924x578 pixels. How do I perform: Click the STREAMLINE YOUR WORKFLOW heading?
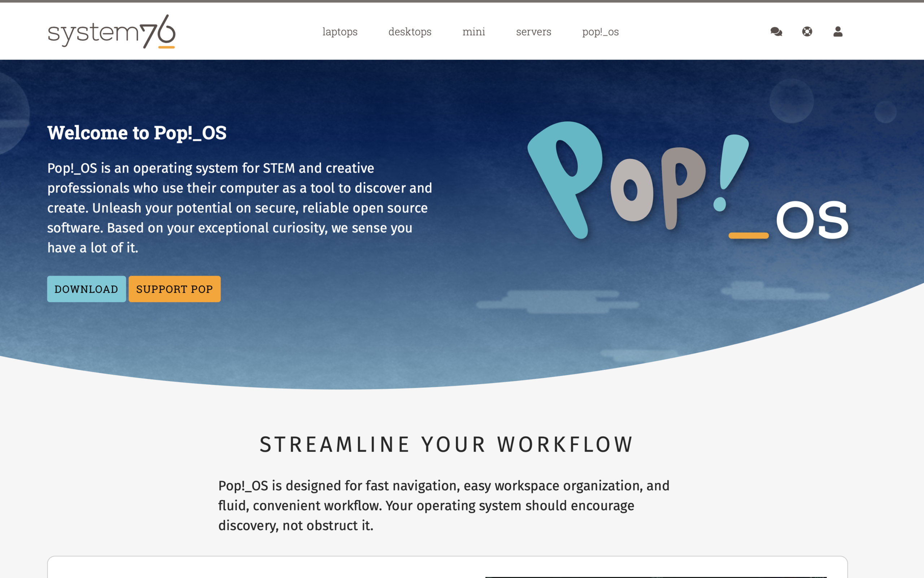pyautogui.click(x=446, y=444)
